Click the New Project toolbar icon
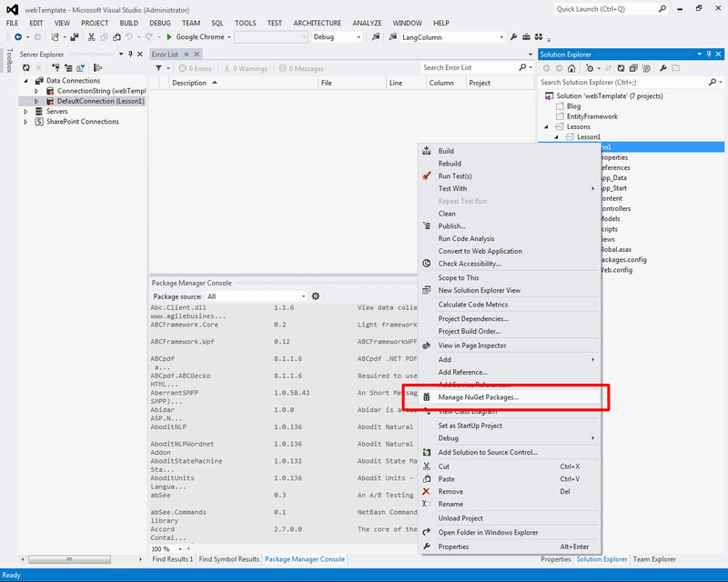Screen dimensions: 728x582 click(x=56, y=37)
